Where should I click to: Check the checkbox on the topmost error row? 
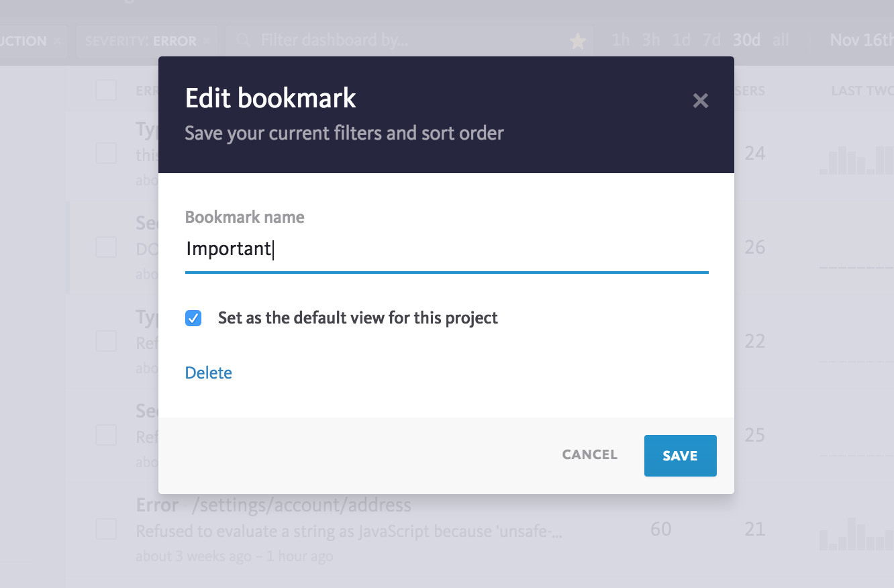[x=106, y=153]
